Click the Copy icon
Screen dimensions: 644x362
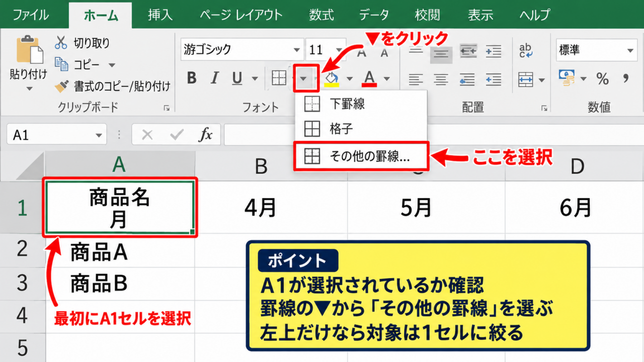61,64
